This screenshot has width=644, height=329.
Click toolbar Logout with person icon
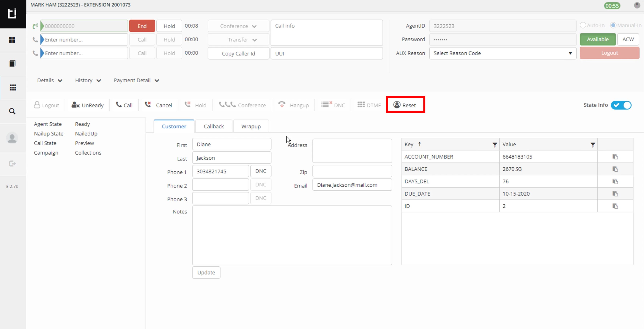click(x=46, y=105)
